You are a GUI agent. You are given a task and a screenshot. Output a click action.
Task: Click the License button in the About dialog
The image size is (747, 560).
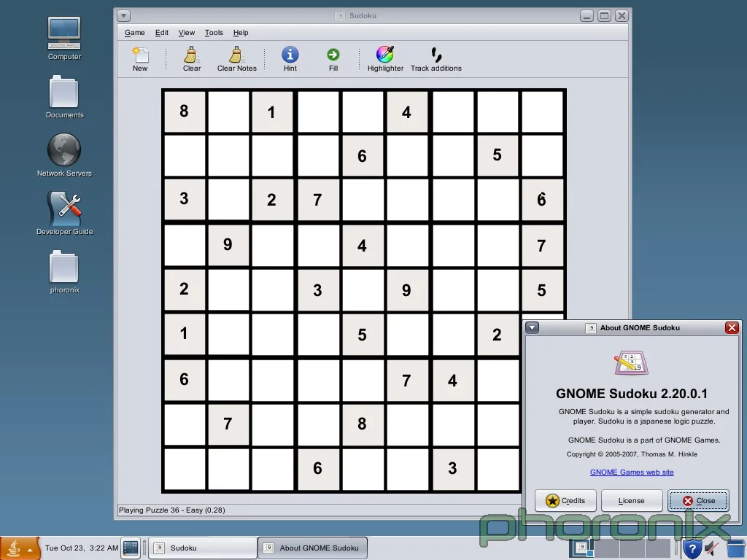(632, 500)
